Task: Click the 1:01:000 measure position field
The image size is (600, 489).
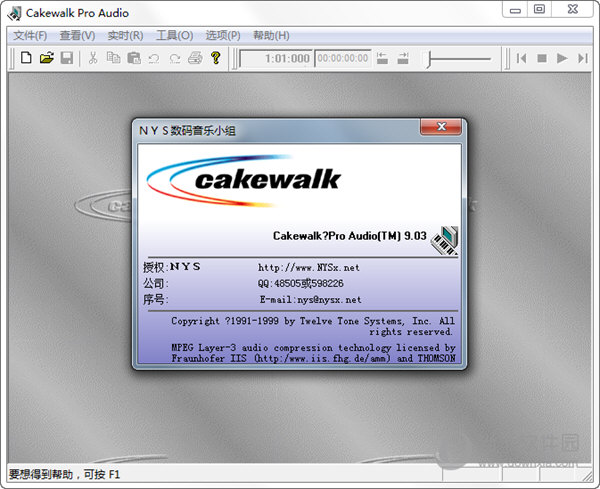Action: (276, 58)
